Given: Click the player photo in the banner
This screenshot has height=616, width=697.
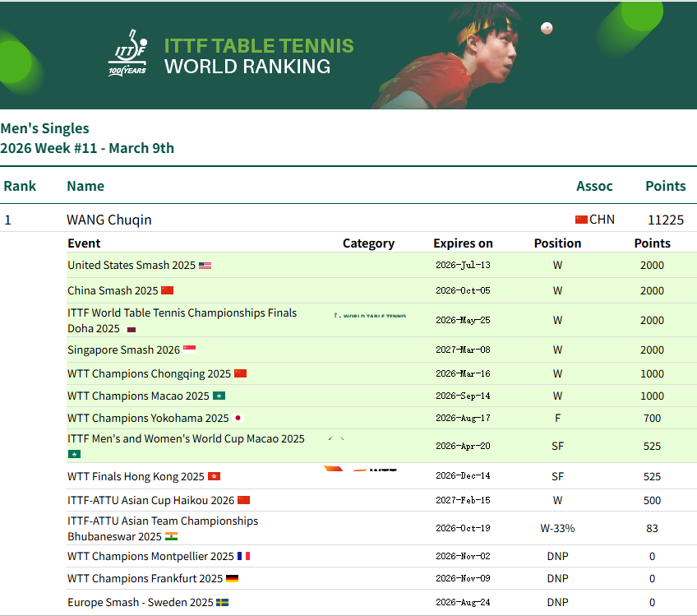Looking at the screenshot, I should pos(449,56).
